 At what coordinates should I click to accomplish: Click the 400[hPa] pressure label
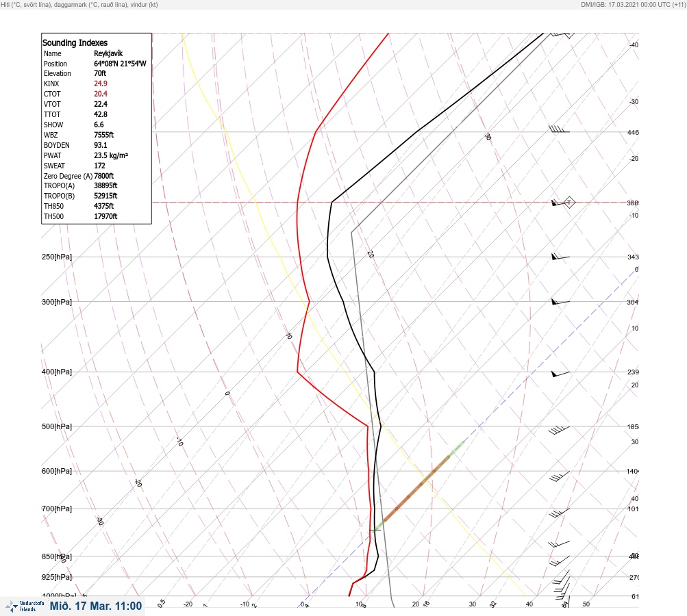coord(57,372)
